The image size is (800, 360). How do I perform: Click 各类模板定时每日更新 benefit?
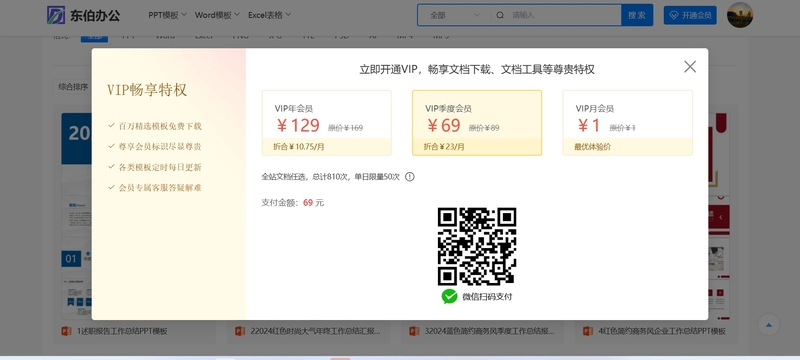(x=160, y=167)
